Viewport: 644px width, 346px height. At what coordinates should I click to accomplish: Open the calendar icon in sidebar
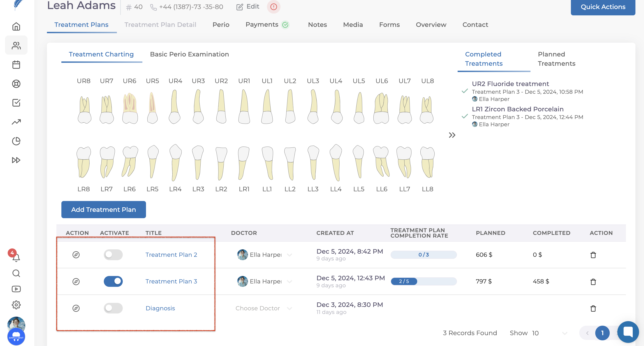[x=16, y=65]
